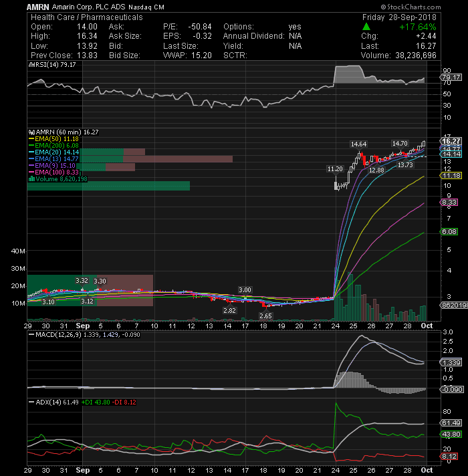Click the SCTR label
Viewport: 468px width, 476px height.
235,55
